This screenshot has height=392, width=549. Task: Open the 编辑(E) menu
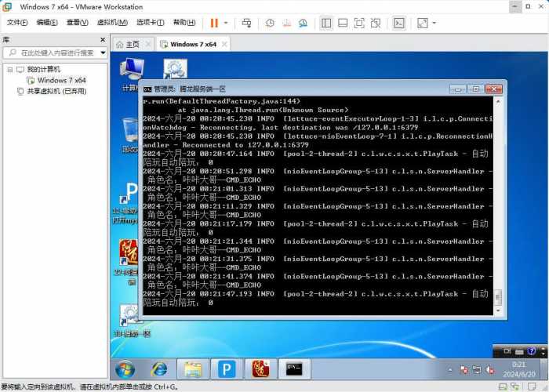click(47, 23)
